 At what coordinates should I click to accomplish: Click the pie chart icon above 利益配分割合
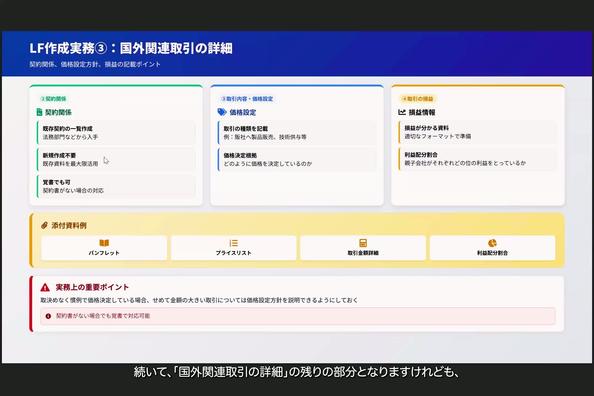tap(492, 243)
